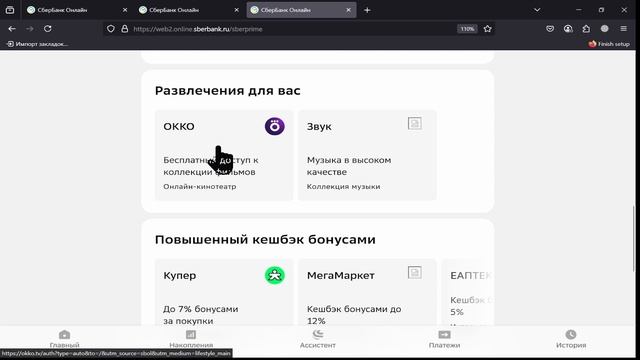Click До 7% бонусами за покупки text
Viewport: 640px width, 360px height.
pyautogui.click(x=201, y=315)
